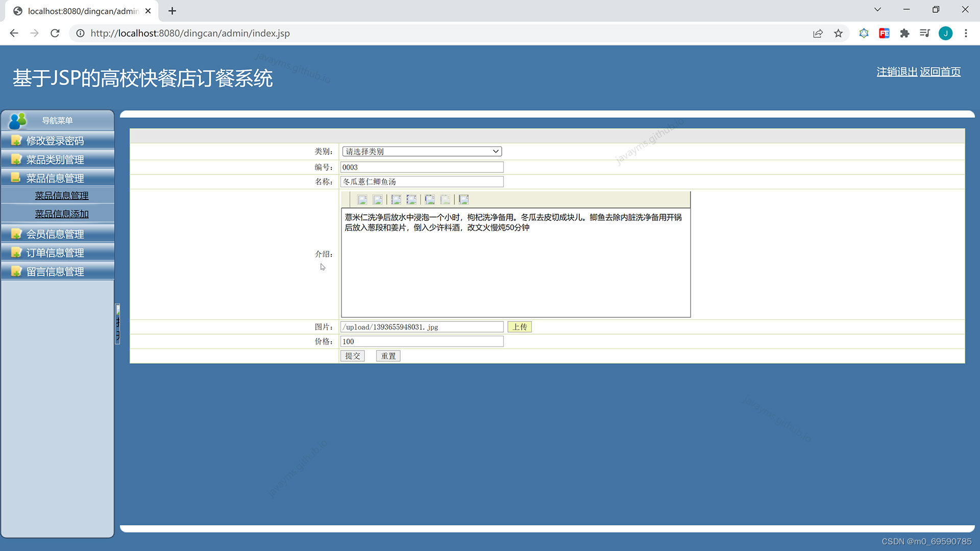
Task: Submit the form with the 提交 button
Action: coord(352,356)
